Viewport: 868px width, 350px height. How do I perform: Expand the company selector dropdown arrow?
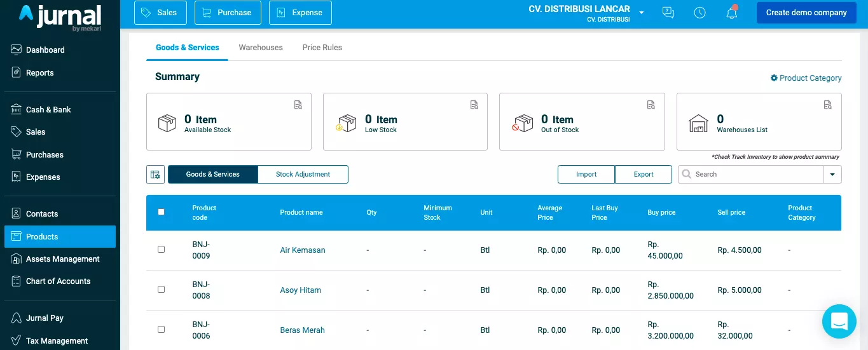641,13
